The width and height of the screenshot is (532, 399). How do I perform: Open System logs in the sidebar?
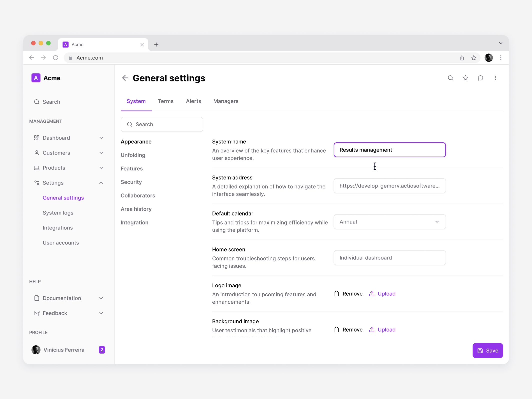click(58, 213)
